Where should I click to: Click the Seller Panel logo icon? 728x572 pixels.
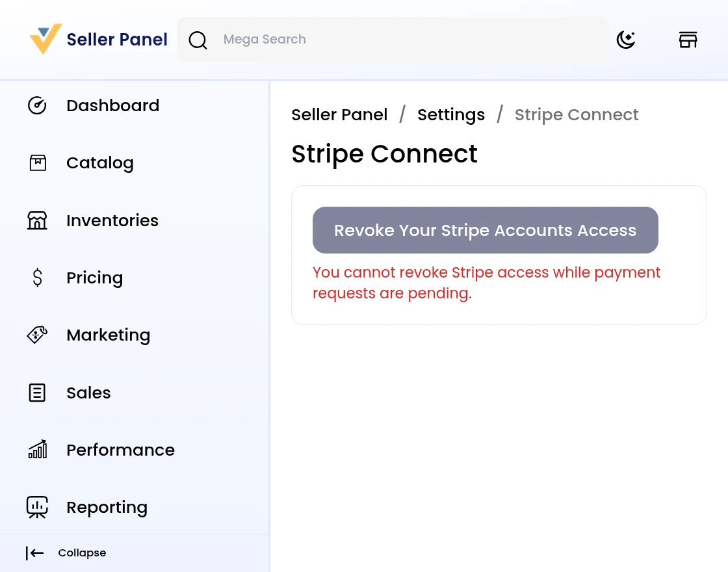(x=45, y=39)
